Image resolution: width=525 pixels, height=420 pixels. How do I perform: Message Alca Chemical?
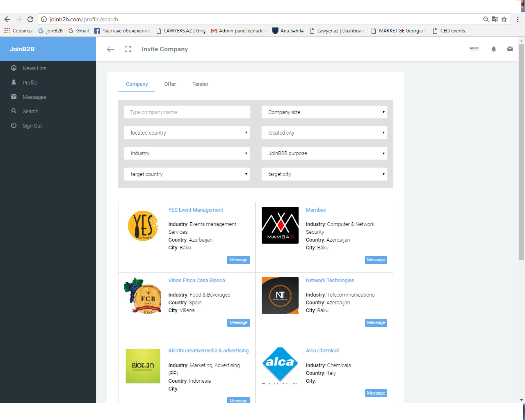[376, 393]
